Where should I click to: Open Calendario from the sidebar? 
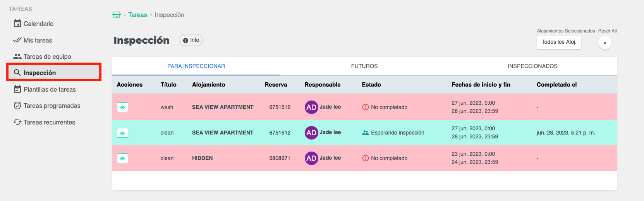(38, 24)
